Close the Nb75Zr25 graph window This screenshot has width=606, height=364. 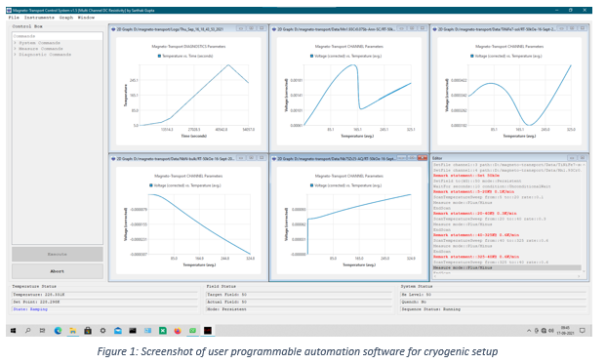[x=423, y=158]
